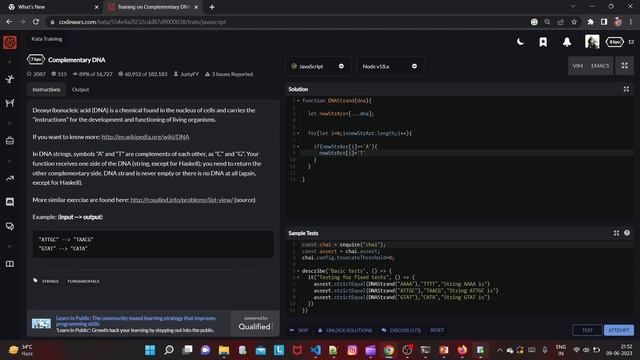Click UNLOCK SOLUTIONS
This screenshot has height=360, width=640.
[345, 330]
